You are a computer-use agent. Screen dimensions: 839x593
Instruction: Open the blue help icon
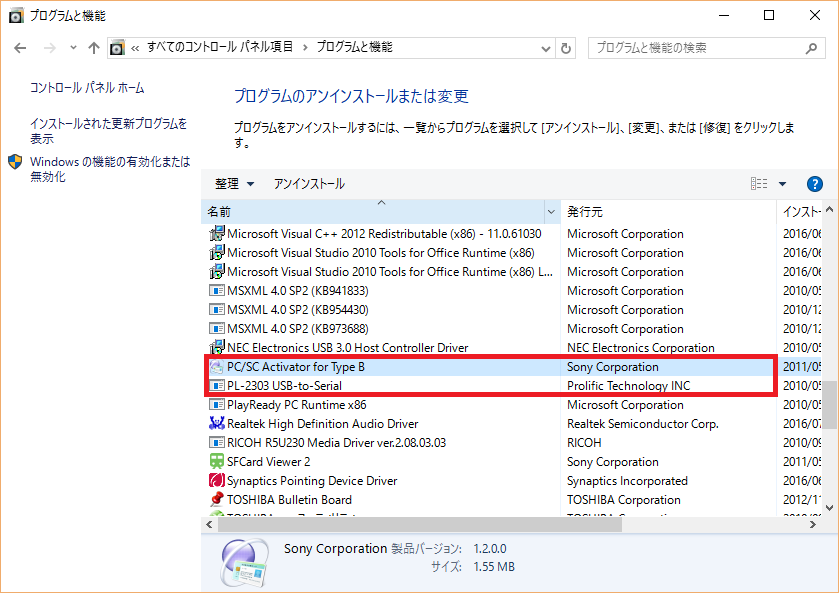pos(814,184)
